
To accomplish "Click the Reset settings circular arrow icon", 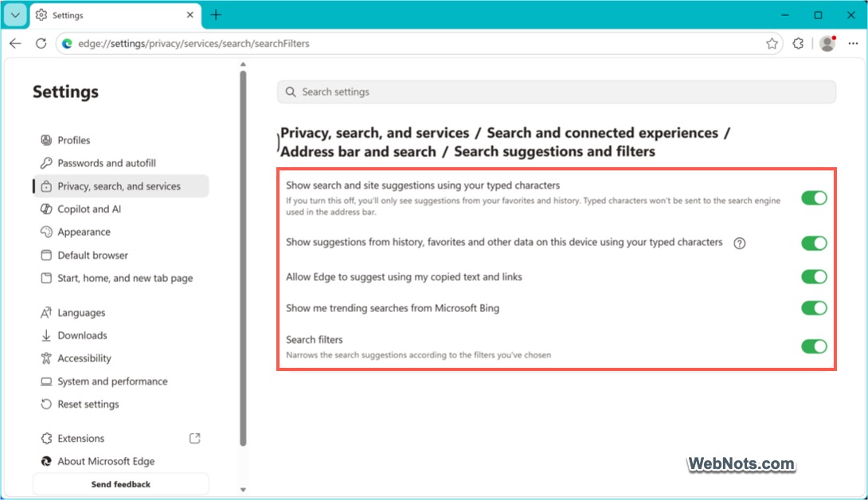I will tap(46, 404).
